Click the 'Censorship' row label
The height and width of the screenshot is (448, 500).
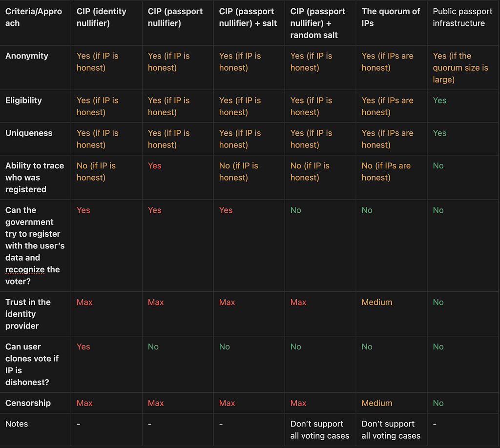tap(28, 403)
